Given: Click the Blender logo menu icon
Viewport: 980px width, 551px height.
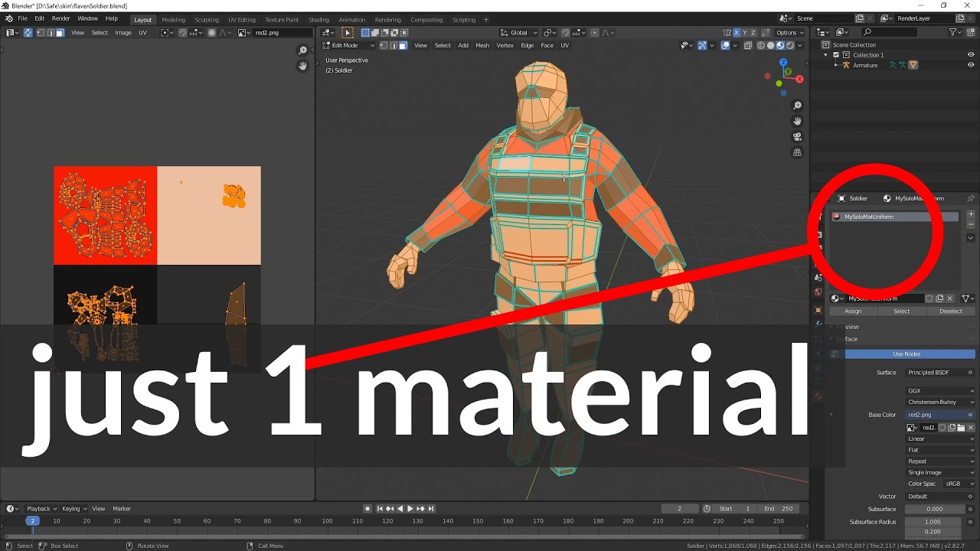Looking at the screenshot, I should (x=8, y=18).
